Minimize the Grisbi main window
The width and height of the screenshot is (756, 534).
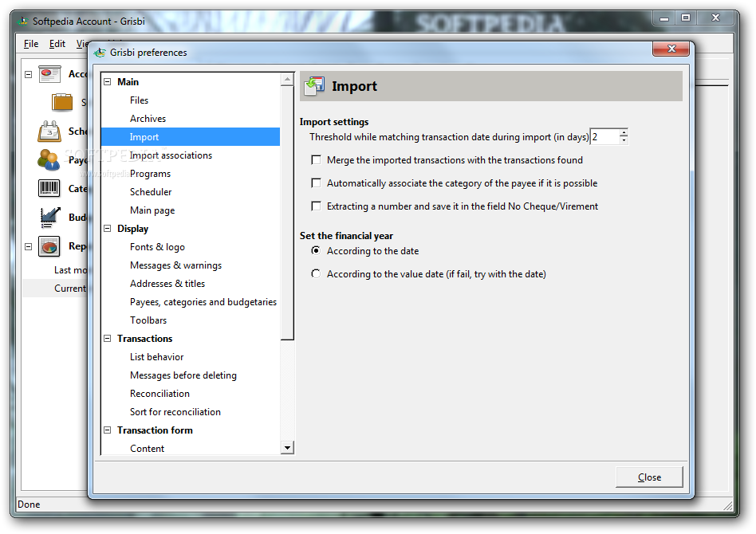664,18
